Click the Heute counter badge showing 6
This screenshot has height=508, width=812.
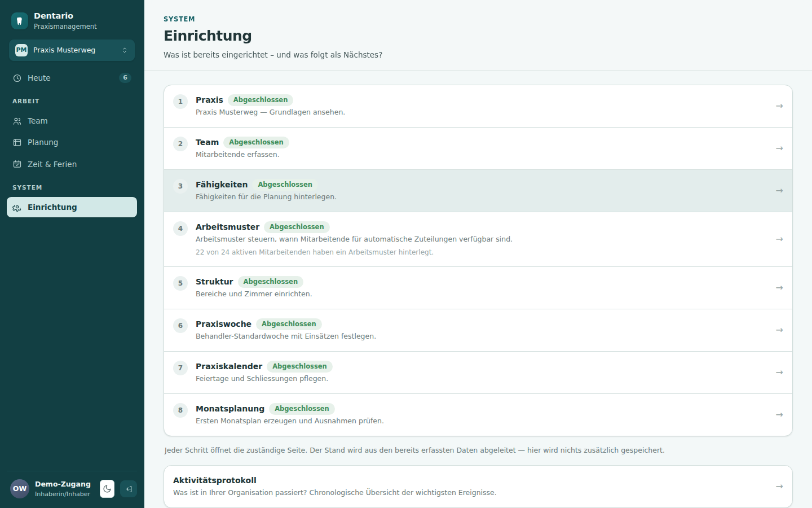coord(125,78)
